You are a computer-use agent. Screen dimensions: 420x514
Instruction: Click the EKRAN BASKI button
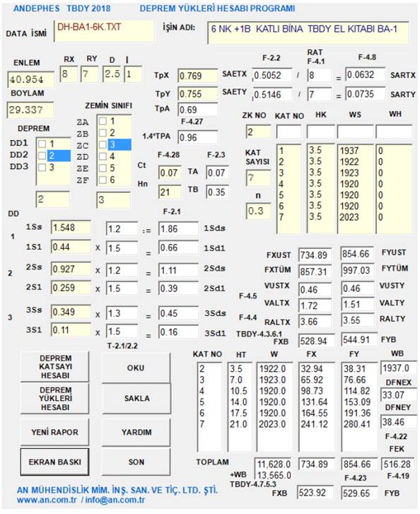point(54,462)
